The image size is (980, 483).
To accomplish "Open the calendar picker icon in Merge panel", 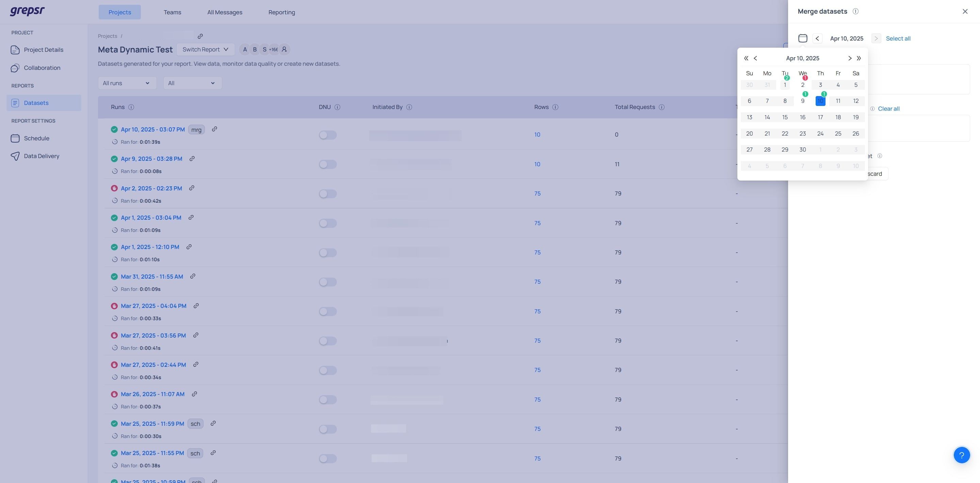I will coord(803,38).
